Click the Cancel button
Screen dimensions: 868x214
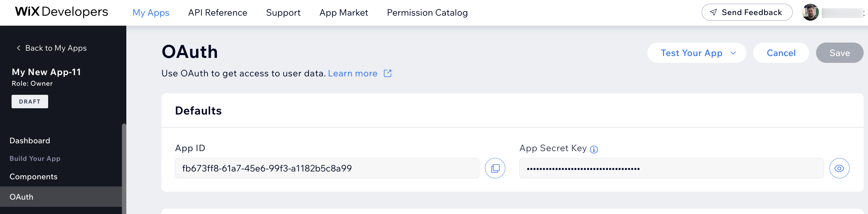[781, 53]
